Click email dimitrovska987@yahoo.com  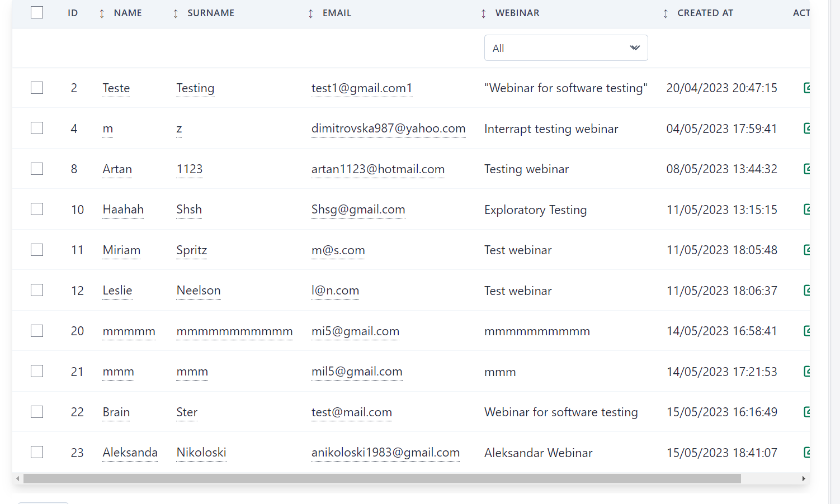(x=388, y=129)
